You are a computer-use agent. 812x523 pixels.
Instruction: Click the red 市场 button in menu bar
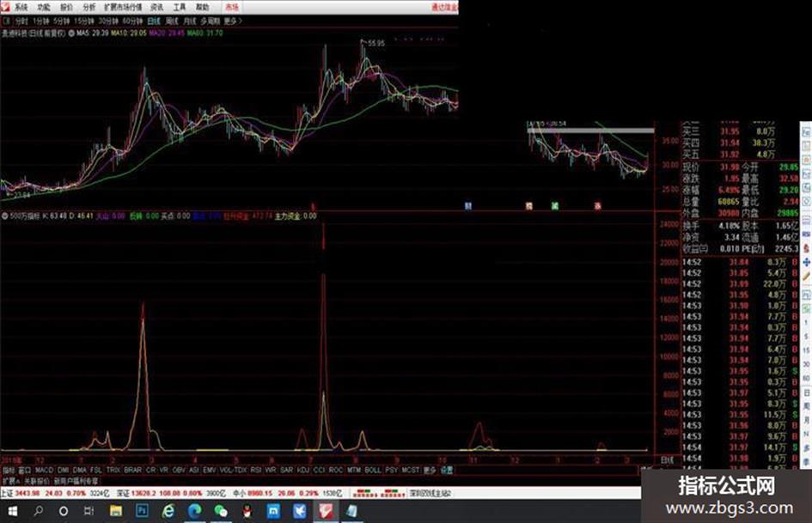pos(231,7)
